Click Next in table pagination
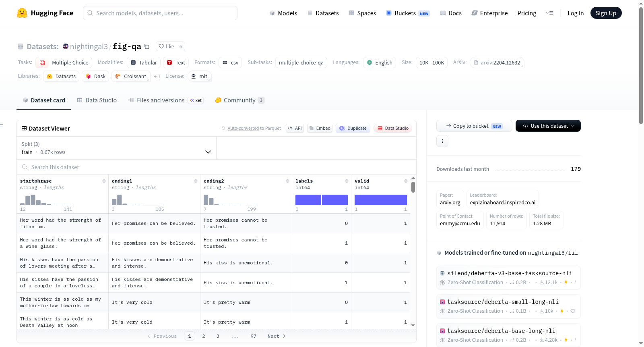 pos(277,336)
